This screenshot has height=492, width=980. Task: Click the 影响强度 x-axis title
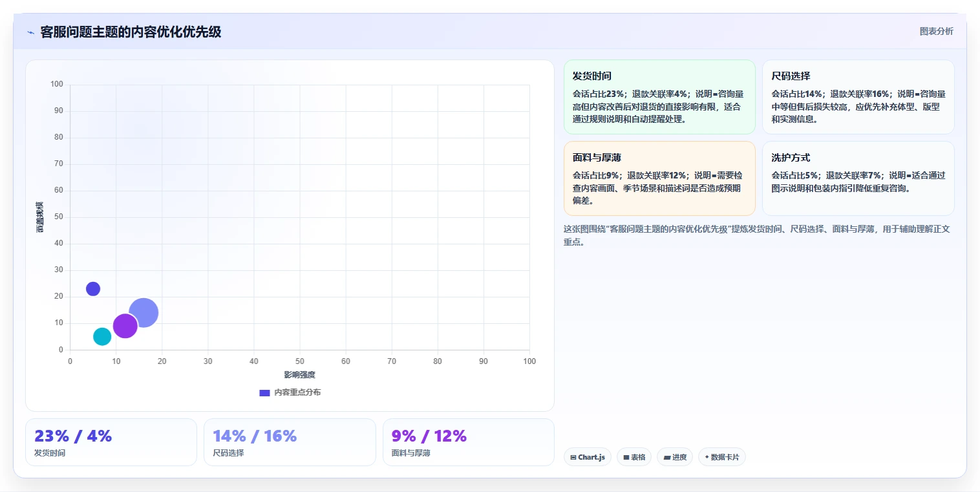tap(300, 375)
